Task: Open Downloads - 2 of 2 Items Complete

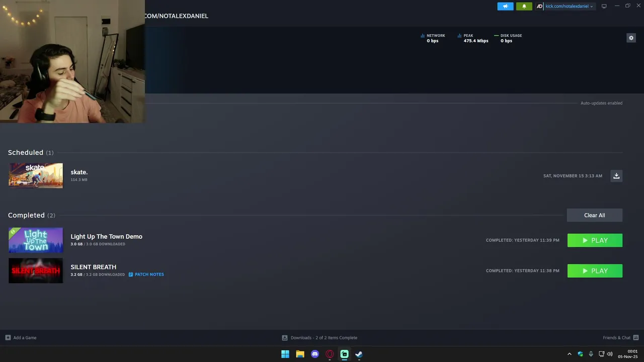Action: tap(324, 338)
